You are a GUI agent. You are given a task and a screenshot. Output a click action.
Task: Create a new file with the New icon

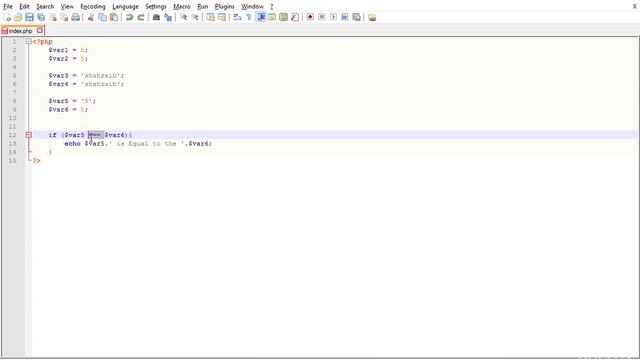tap(7, 17)
